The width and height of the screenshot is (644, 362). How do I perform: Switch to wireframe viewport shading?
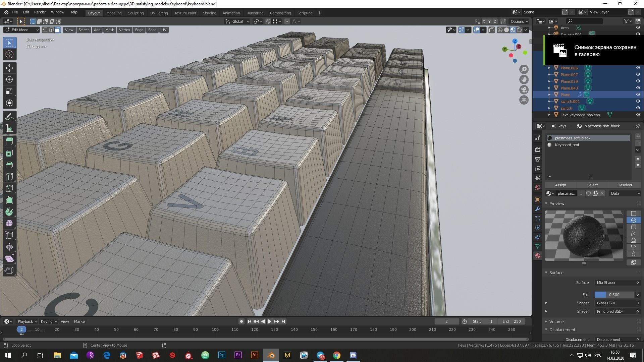500,30
